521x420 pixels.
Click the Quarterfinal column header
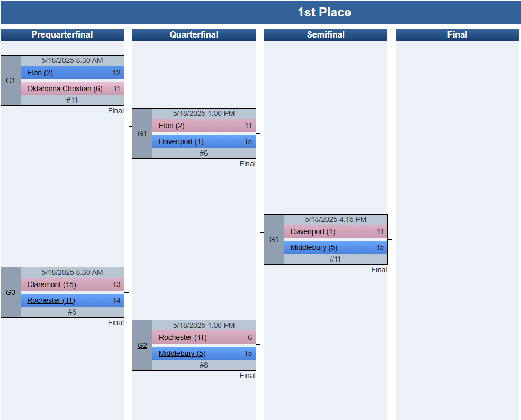pyautogui.click(x=194, y=35)
